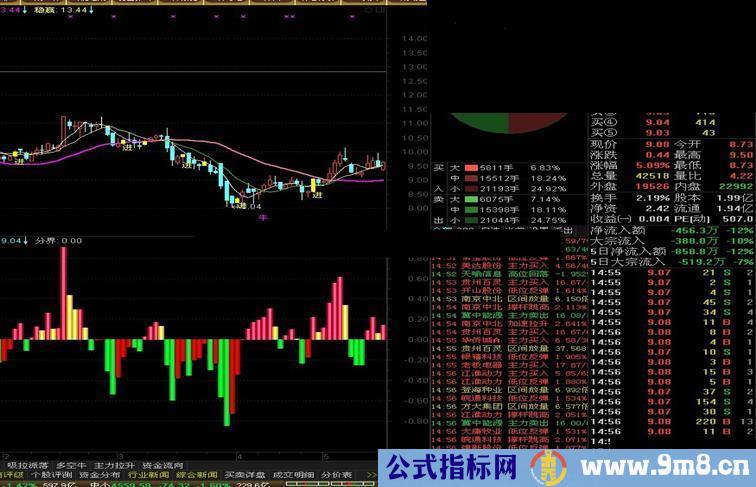Open the 成交明细 tab

click(293, 475)
